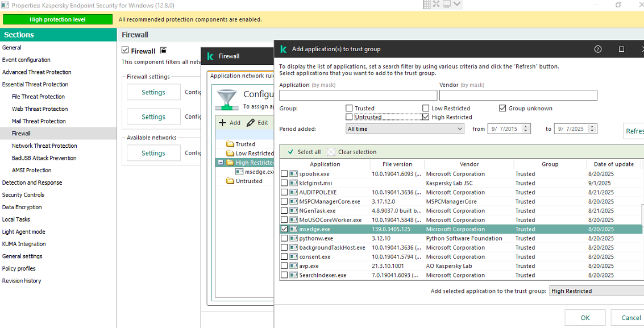This screenshot has height=328, width=644.
Task: Click the from date 9/7/2015 spinner
Action: [x=526, y=129]
